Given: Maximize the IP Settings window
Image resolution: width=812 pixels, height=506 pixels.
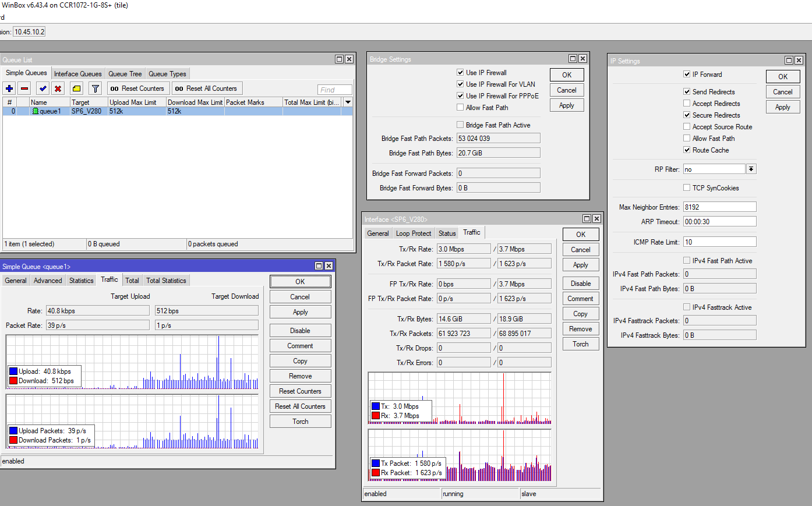Looking at the screenshot, I should point(789,61).
